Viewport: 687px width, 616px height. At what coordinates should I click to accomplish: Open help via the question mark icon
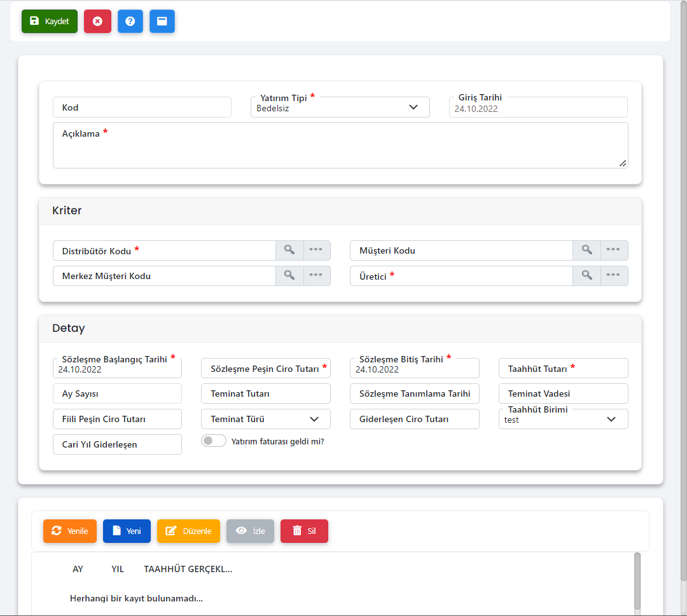pos(130,21)
